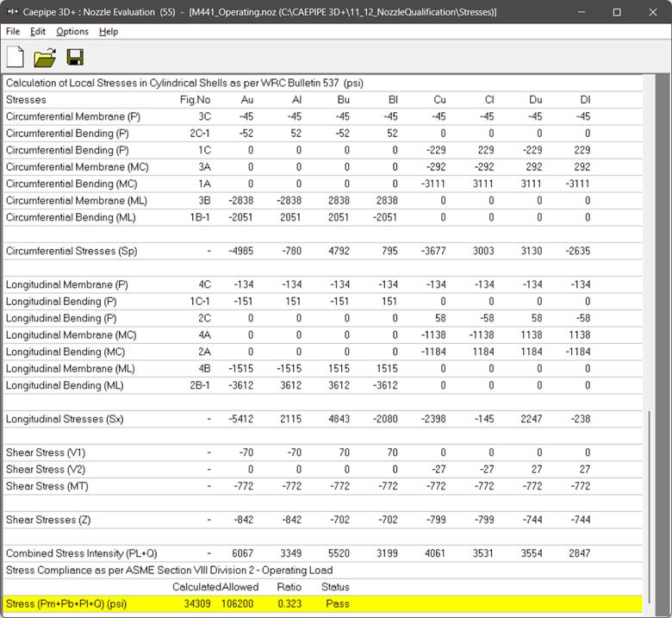The height and width of the screenshot is (618, 672).
Task: Open the File menu
Action: pos(13,32)
